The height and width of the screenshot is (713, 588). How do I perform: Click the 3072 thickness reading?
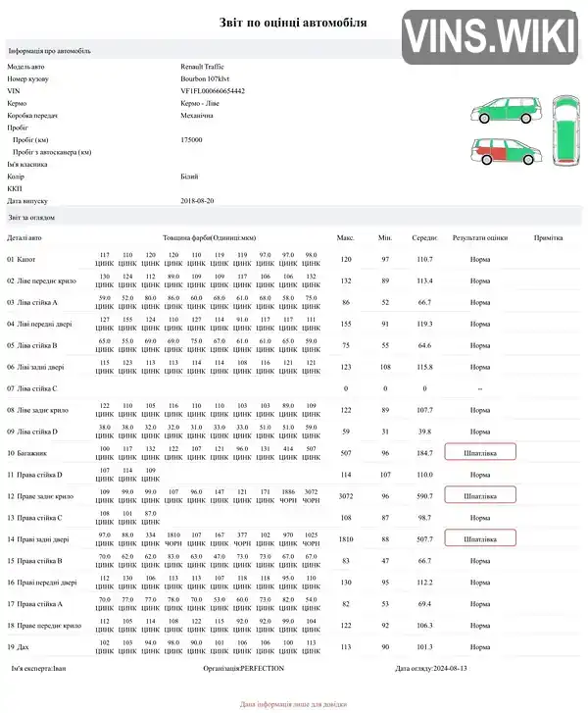click(311, 492)
